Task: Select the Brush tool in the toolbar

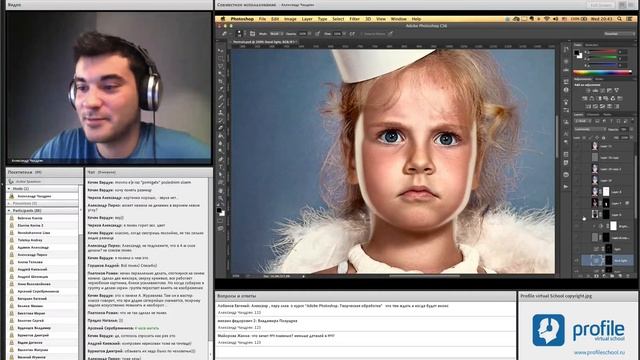Action: pos(220,104)
